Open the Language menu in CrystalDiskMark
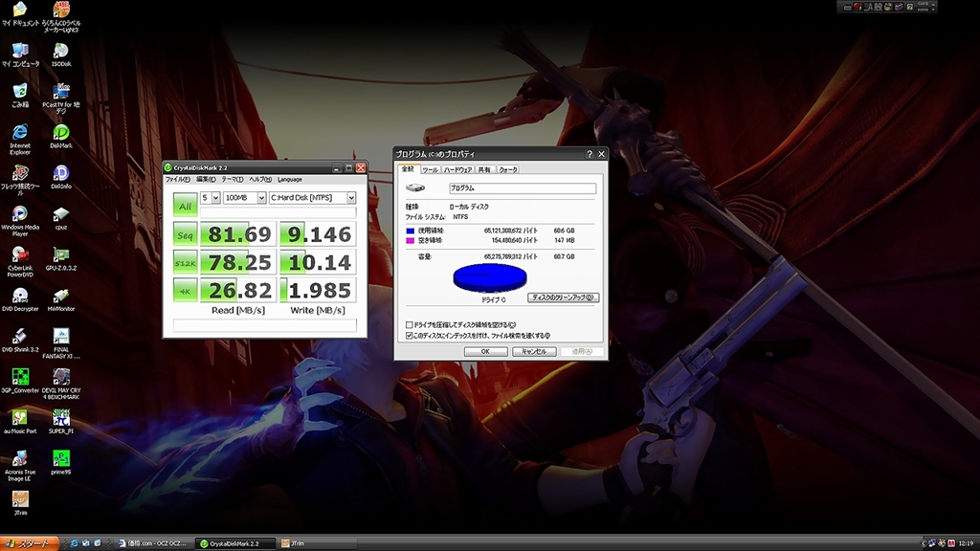Viewport: 980px width, 551px height. click(289, 179)
